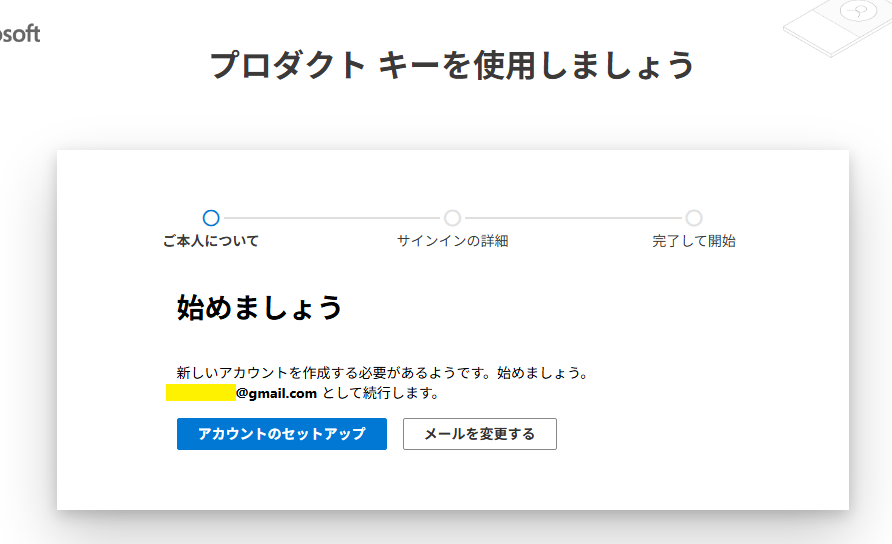Go to the サインインの詳細 step label
This screenshot has height=544, width=892.
[x=452, y=241]
